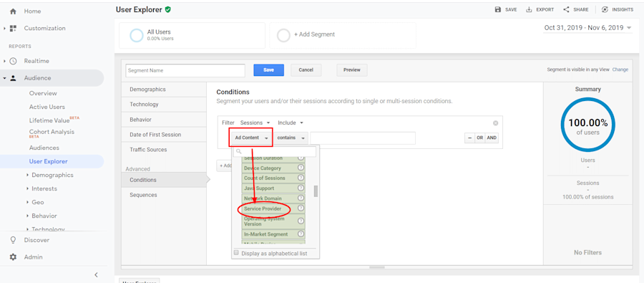Click the Export download icon
Viewport: 644px width, 283px height.
point(529,9)
